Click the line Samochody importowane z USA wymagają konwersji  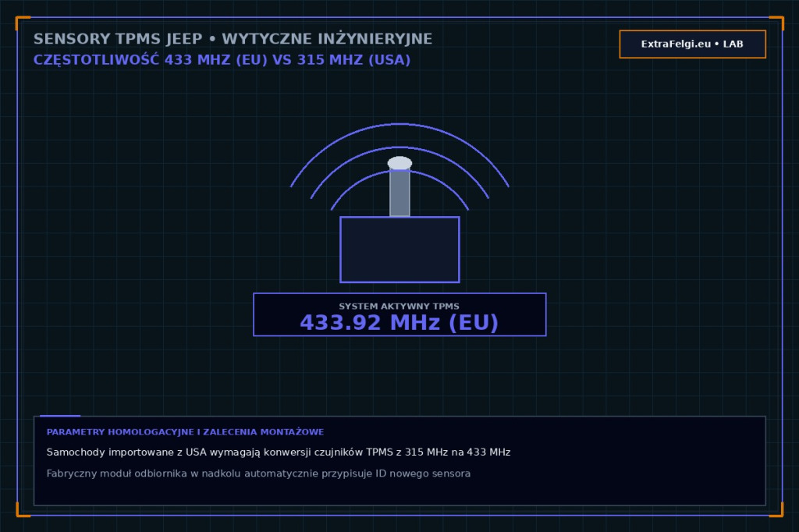[x=279, y=452]
